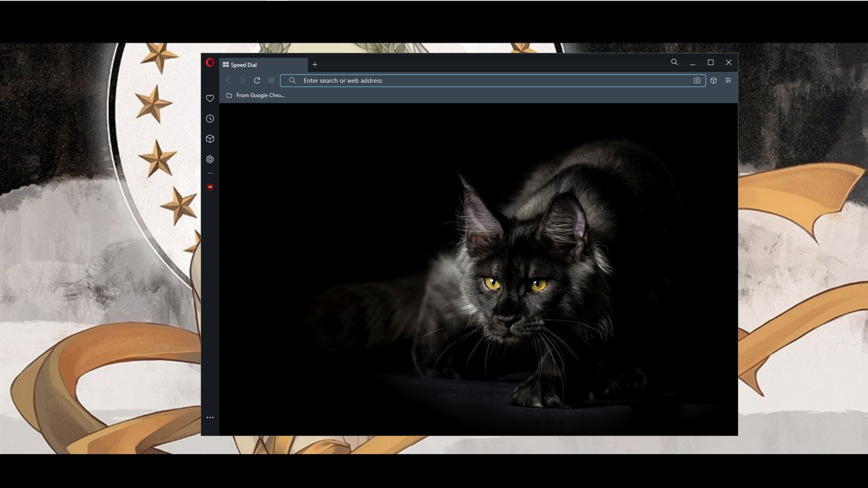Open the Settings gear in the sidebar
Image resolution: width=868 pixels, height=488 pixels.
point(210,160)
